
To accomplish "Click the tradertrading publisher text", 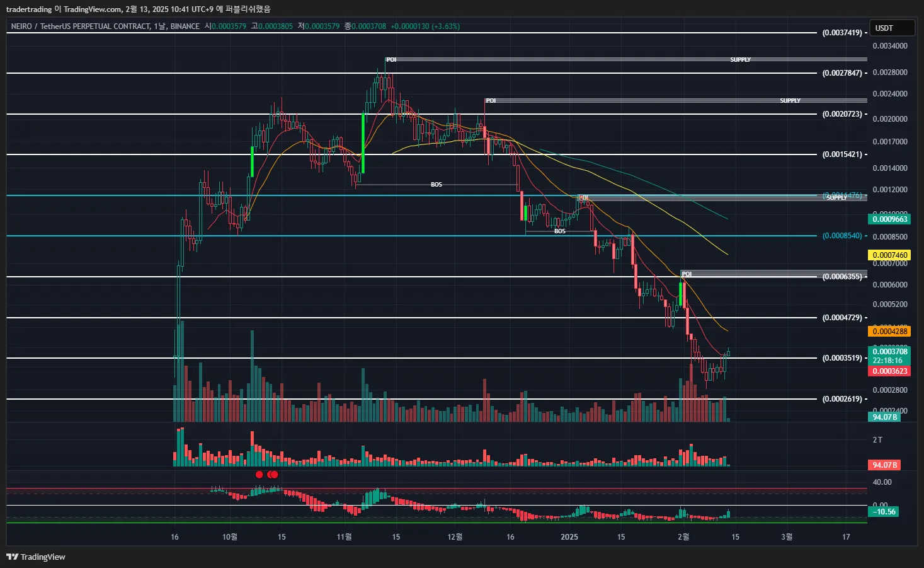I will [29, 9].
